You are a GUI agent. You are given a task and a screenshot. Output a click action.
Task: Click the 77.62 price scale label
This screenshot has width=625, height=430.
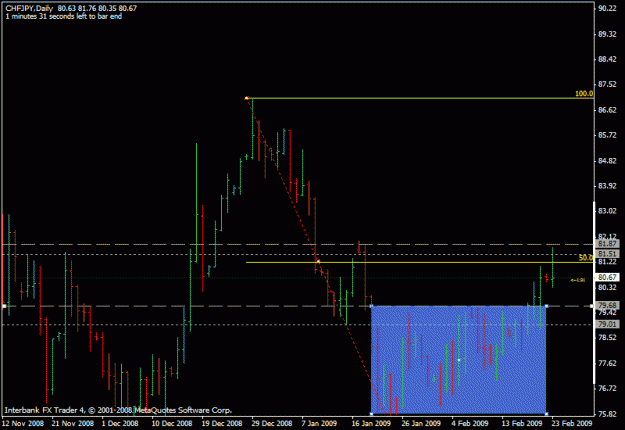pos(607,363)
